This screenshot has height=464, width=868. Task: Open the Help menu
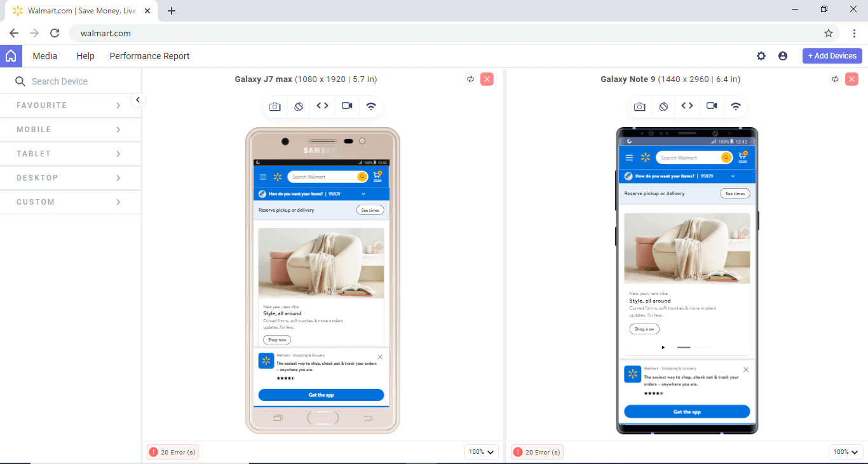click(x=85, y=56)
